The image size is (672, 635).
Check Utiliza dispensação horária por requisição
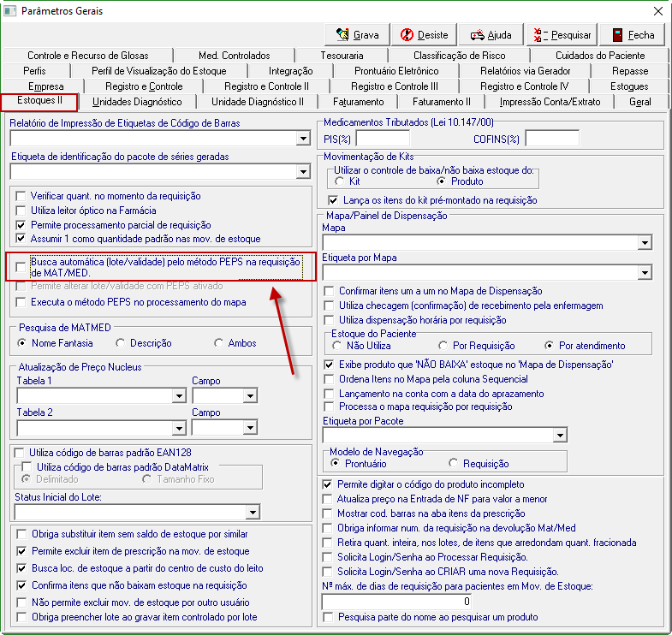(329, 320)
